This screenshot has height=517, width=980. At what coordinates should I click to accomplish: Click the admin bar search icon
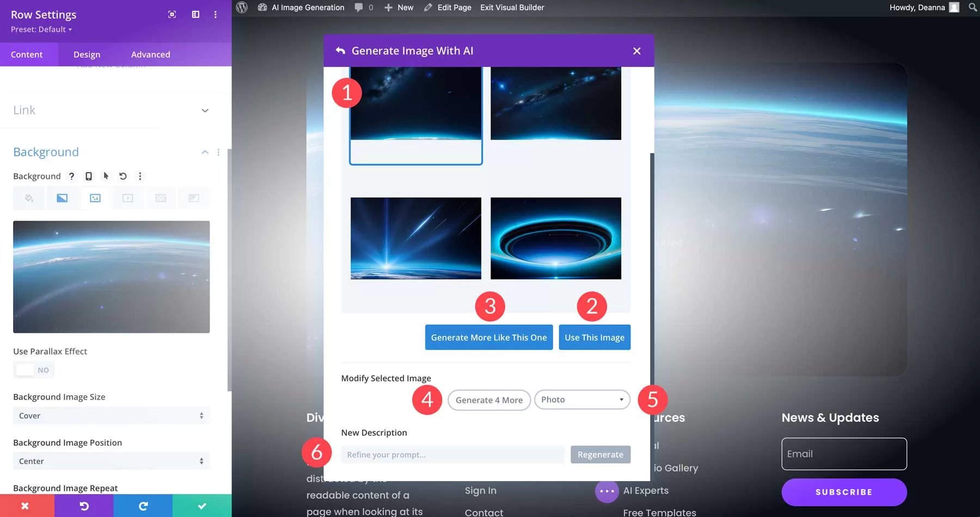(972, 8)
